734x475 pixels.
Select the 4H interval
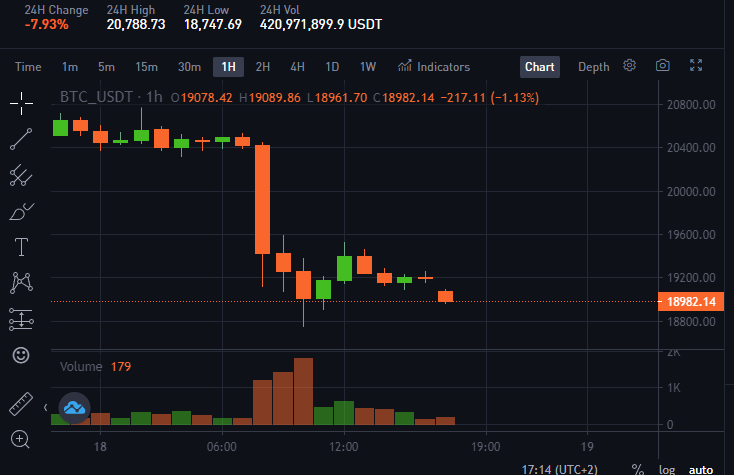click(298, 67)
